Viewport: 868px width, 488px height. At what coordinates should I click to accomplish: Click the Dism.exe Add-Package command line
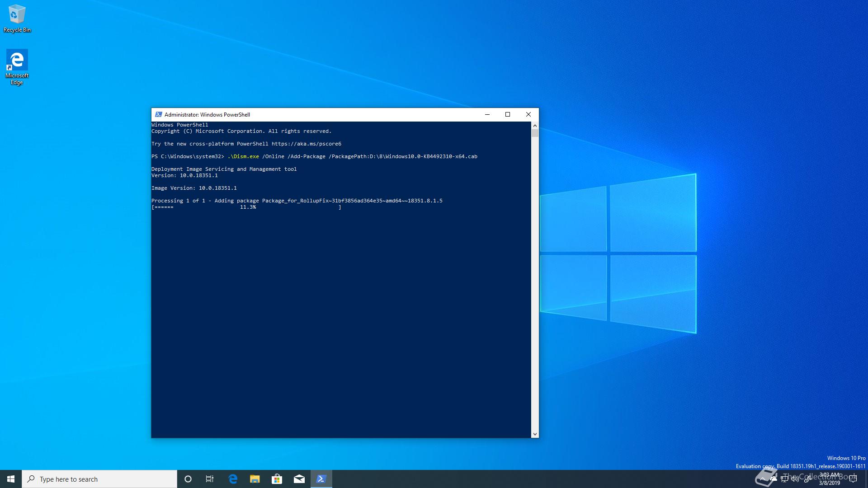[314, 157]
